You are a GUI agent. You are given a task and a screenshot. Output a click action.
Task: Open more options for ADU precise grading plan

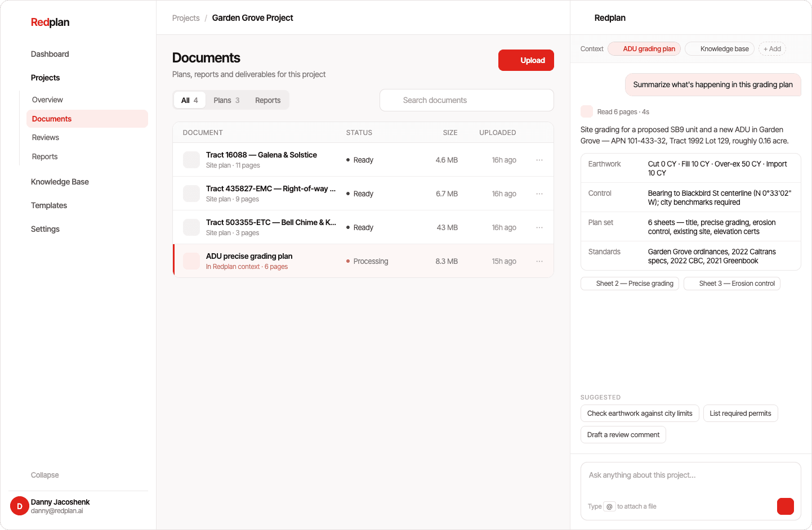click(x=539, y=261)
